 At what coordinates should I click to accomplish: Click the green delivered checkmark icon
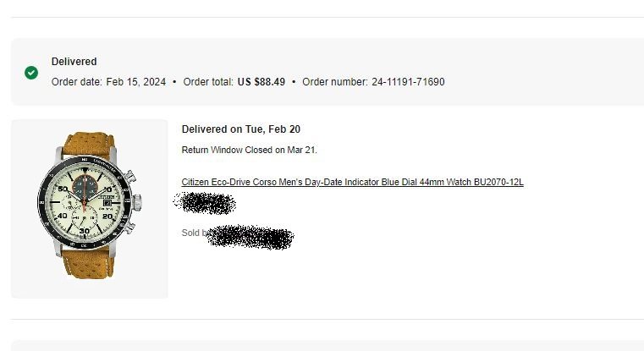click(31, 73)
